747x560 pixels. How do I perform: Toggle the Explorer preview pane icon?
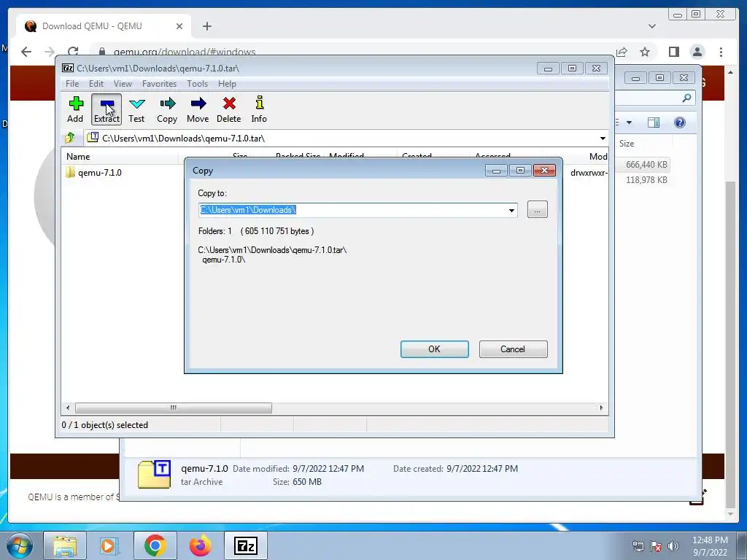[654, 122]
